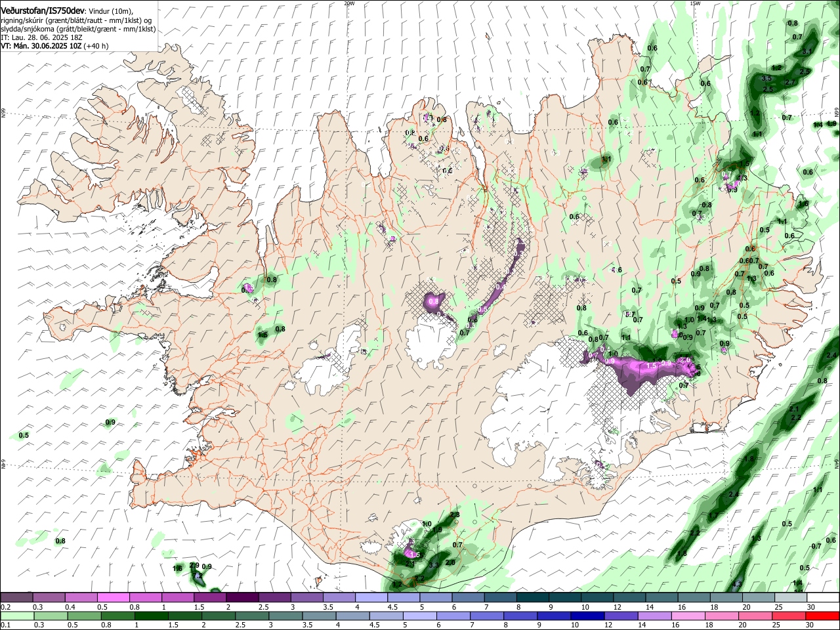Click the 15W longitude label
The width and height of the screenshot is (840, 630).
tap(695, 3)
